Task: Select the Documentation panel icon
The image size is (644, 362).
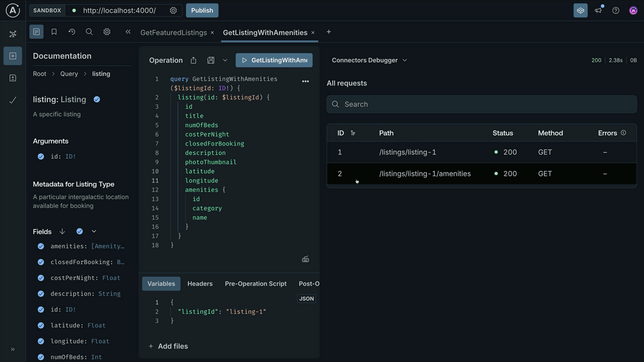Action: [x=36, y=32]
